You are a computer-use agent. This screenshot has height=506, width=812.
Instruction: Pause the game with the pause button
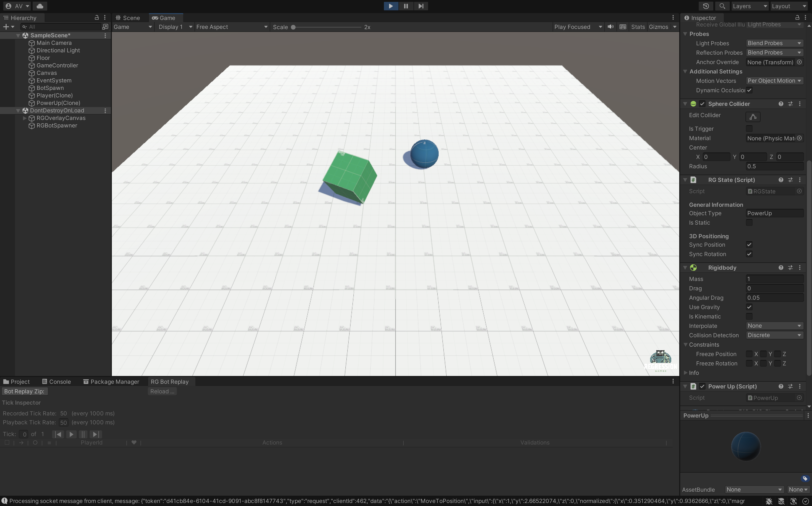click(x=406, y=6)
